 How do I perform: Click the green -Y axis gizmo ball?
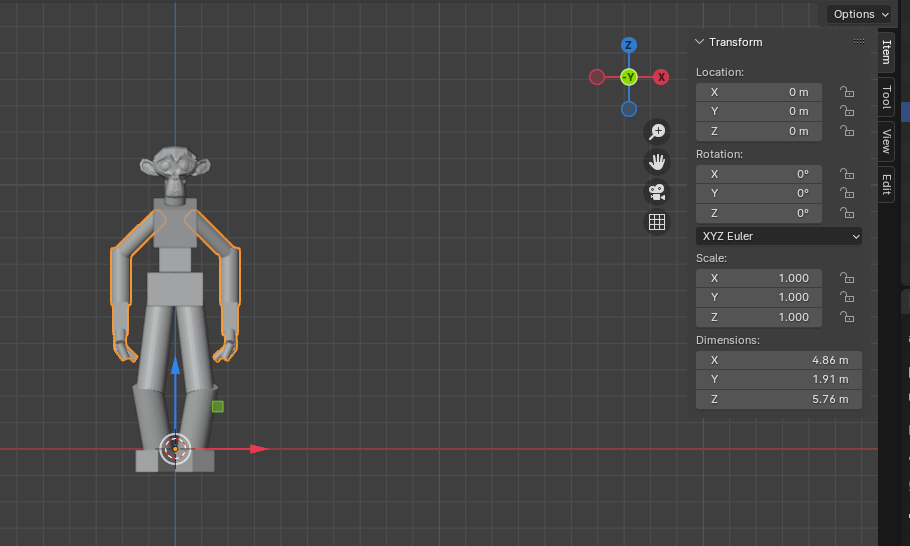coord(629,77)
